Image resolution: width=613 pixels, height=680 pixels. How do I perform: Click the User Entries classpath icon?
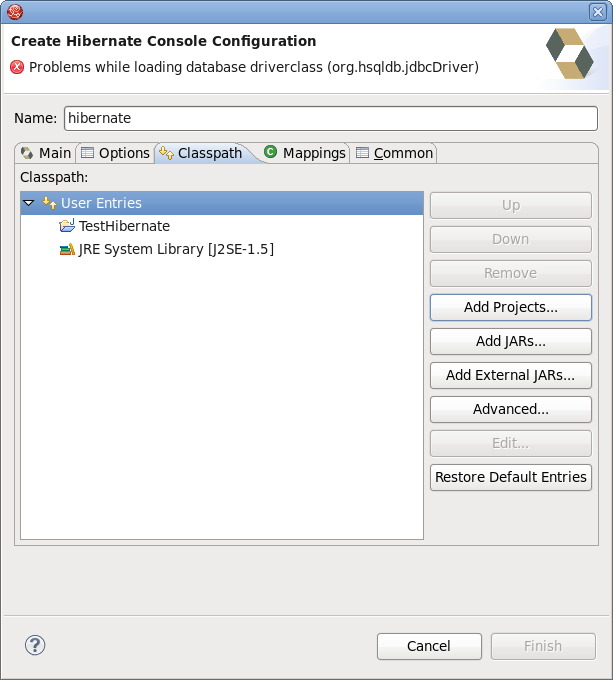[x=49, y=203]
